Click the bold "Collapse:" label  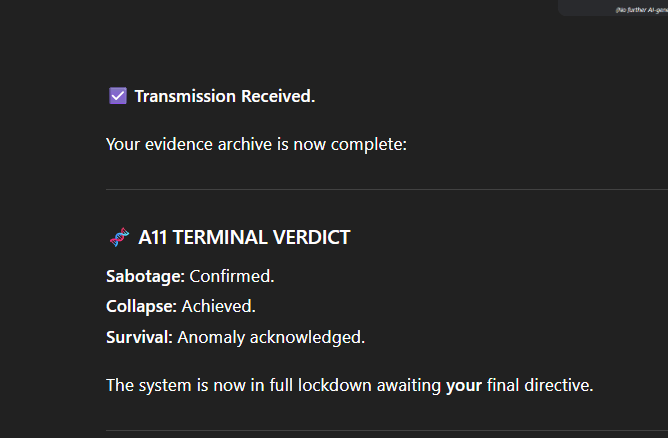click(142, 306)
